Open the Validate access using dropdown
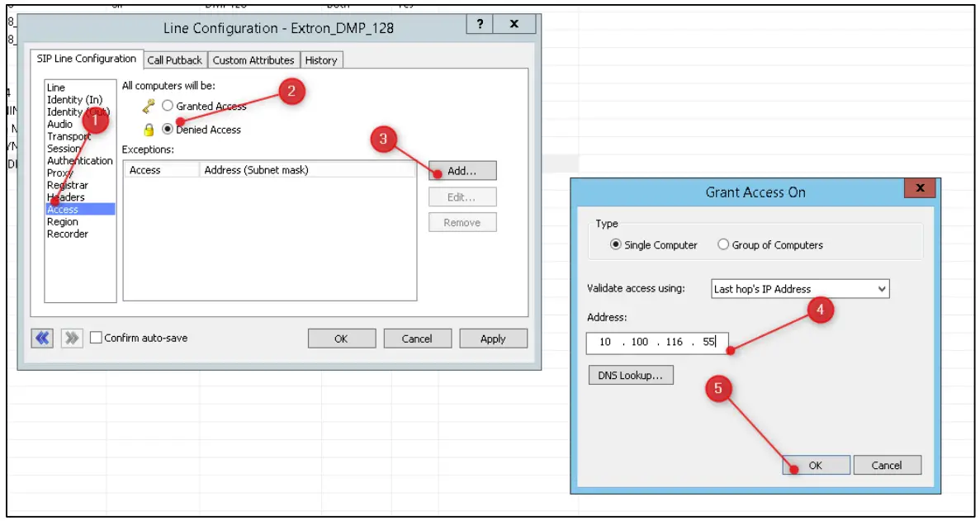The width and height of the screenshot is (980, 521). click(x=800, y=289)
